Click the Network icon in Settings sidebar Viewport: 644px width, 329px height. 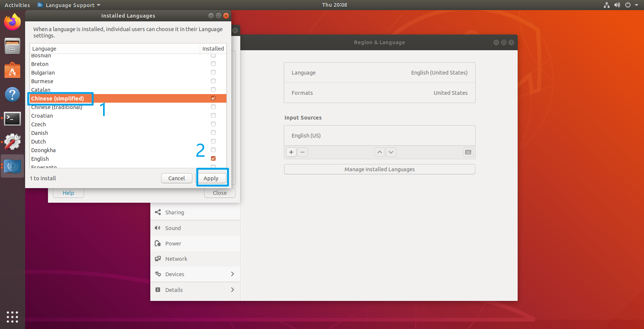158,259
